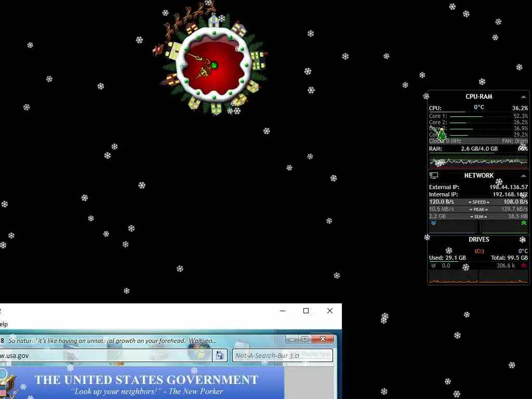
Task: Click the 120.0 B/s download speed
Action: tap(442, 202)
